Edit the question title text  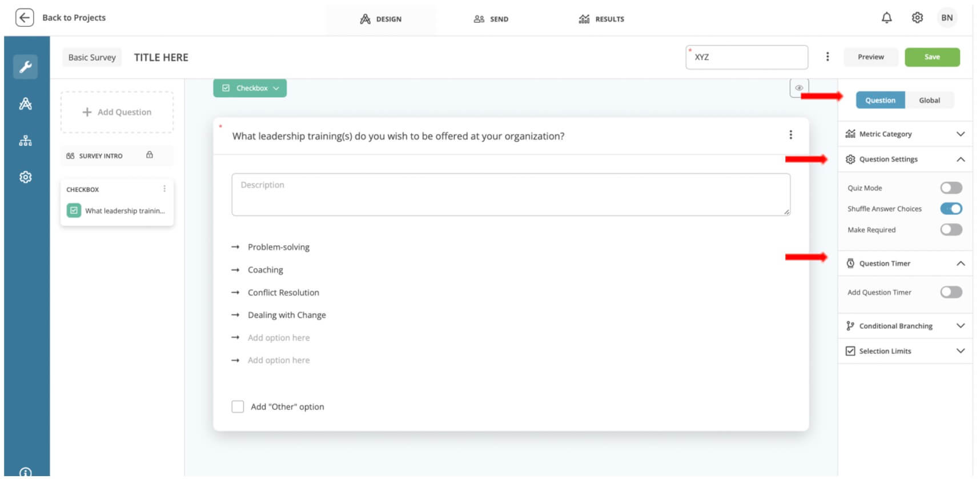(398, 136)
